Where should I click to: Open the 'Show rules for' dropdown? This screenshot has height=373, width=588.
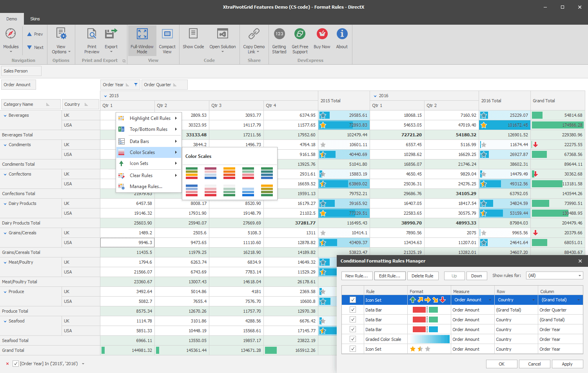coord(554,275)
